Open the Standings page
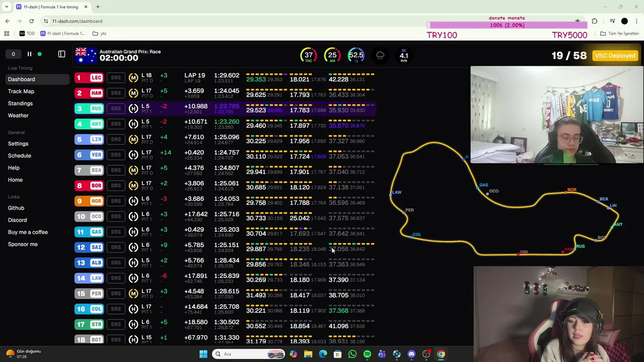The height and width of the screenshot is (362, 644). (x=20, y=103)
